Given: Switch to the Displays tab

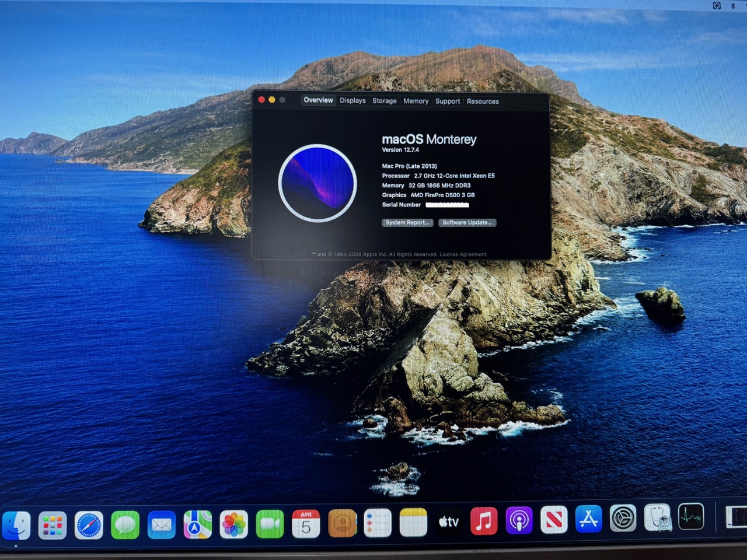Looking at the screenshot, I should [352, 101].
